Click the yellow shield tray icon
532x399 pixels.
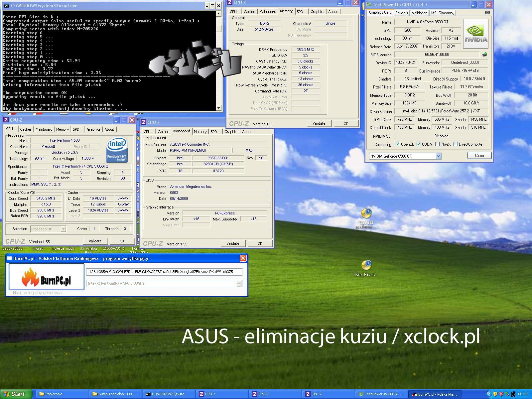pos(495,394)
